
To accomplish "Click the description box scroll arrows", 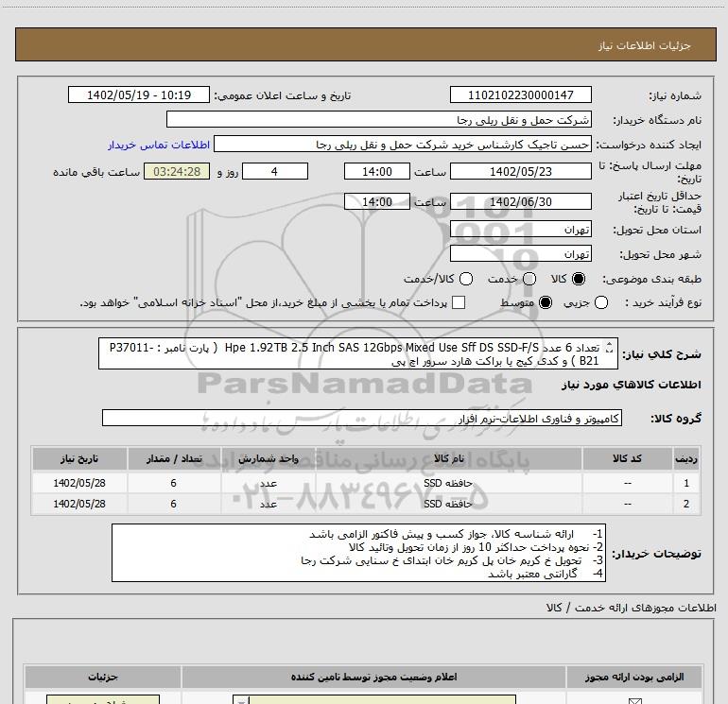I will pyautogui.click(x=610, y=348).
